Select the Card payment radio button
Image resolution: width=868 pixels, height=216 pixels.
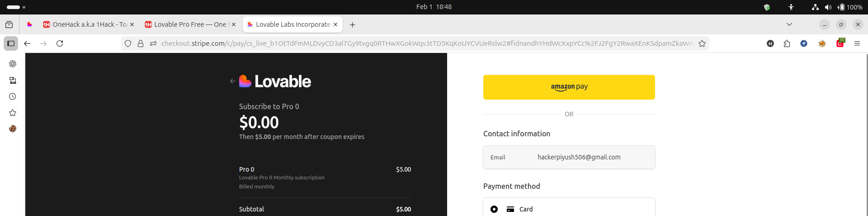coord(494,209)
